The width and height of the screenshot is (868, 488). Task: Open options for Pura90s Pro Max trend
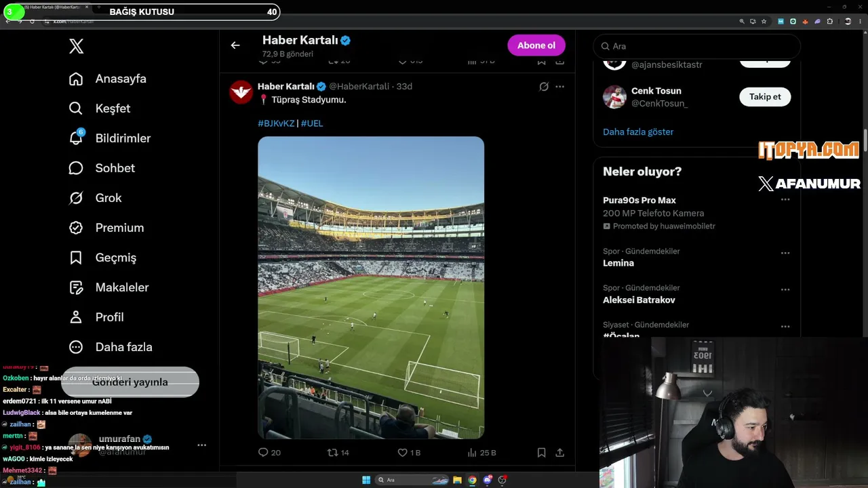[785, 200]
